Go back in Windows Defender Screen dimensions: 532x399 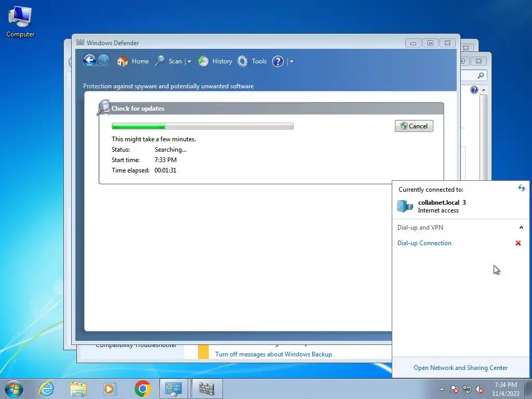89,61
